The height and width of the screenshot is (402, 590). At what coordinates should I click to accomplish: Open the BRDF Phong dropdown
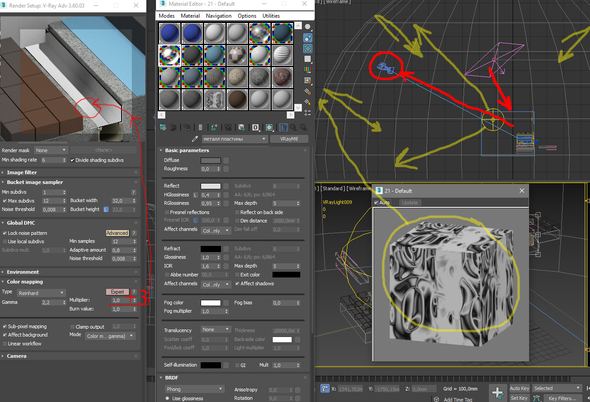(x=194, y=389)
